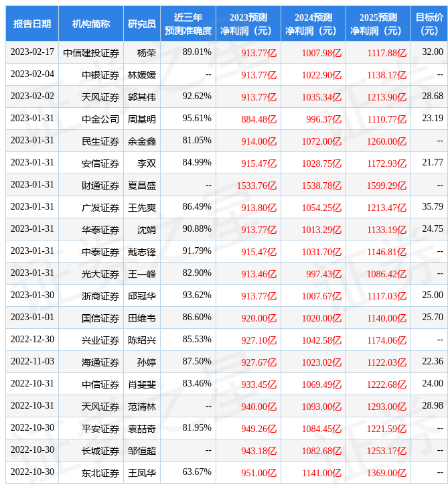
Task: Click the date cell 2022-11-03
Action: [32, 362]
